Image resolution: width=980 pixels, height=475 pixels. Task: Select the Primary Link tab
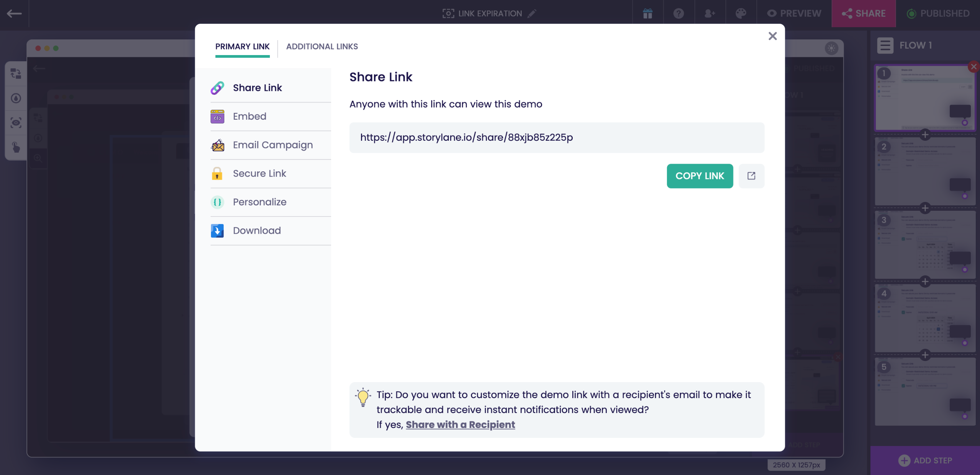[242, 47]
